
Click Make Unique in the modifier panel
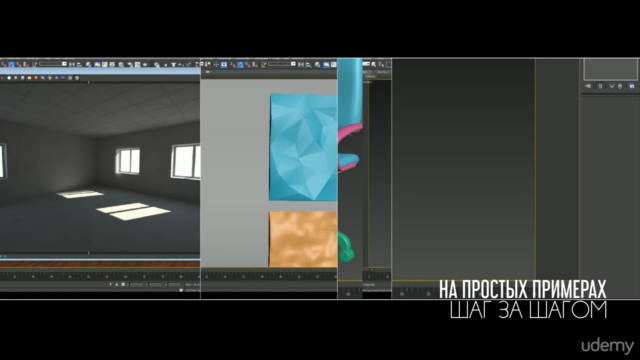tap(611, 86)
